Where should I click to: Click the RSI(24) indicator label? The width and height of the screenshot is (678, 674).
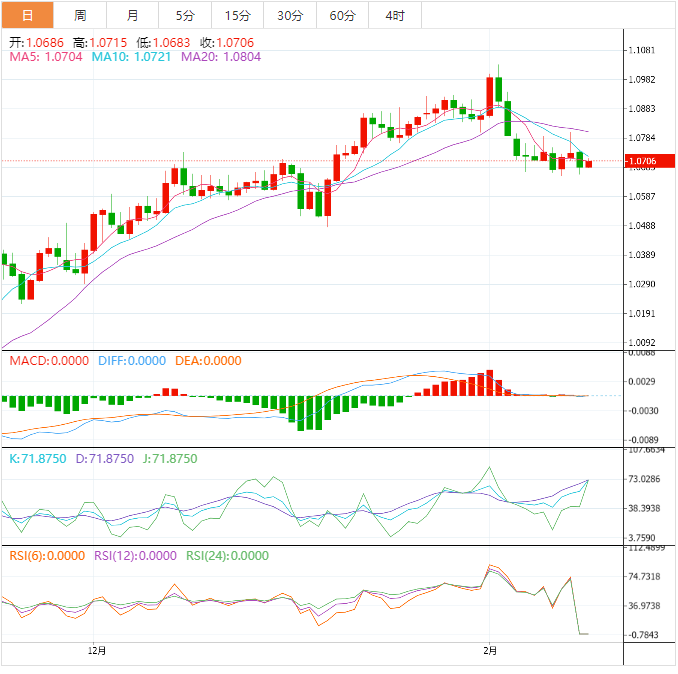click(227, 557)
